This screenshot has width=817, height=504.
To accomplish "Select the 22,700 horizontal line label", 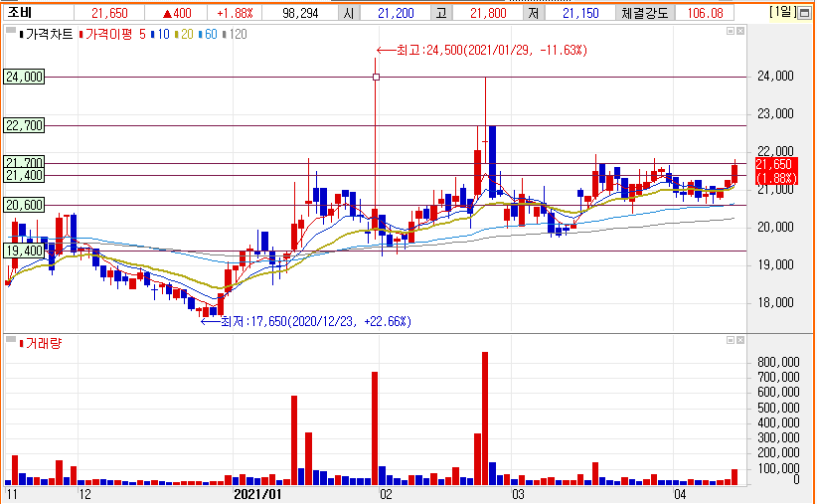I will [24, 125].
